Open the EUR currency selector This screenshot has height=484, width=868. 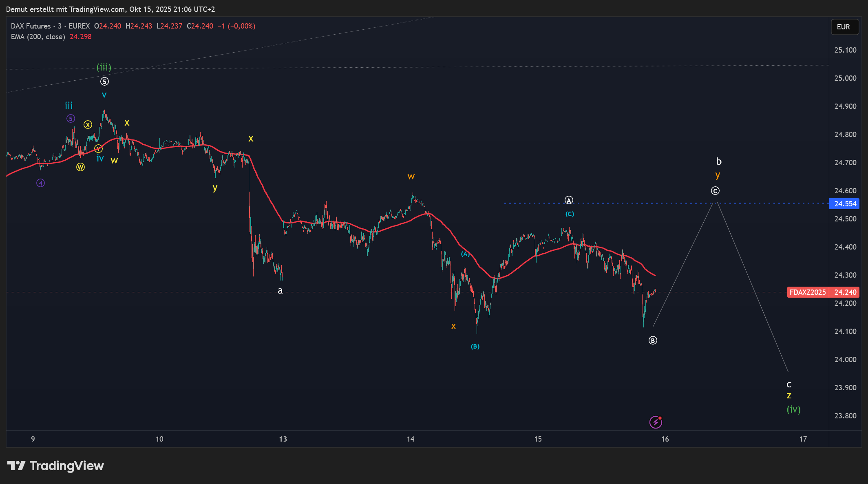(844, 27)
